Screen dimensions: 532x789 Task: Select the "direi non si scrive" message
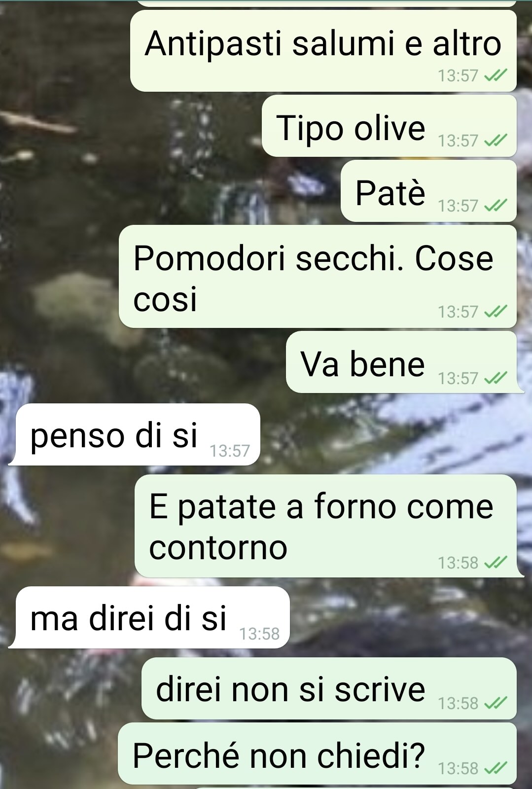tap(329, 688)
